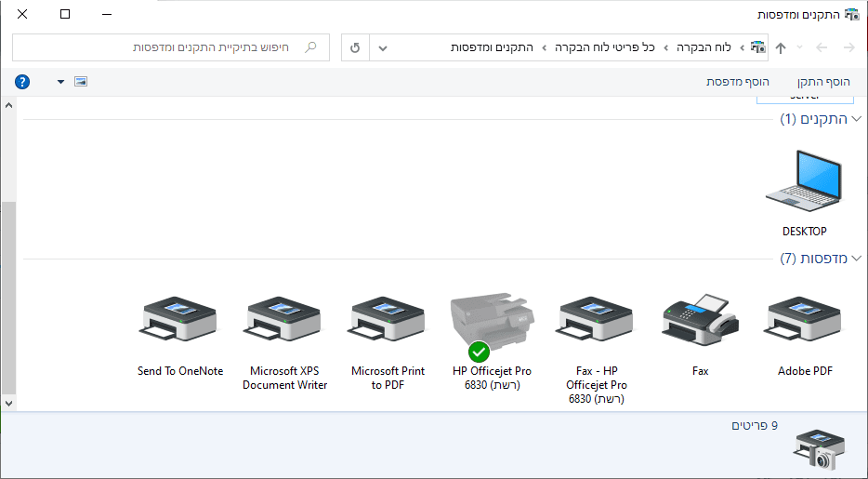Screen dimensions: 868x479
Task: Click the DESKTOP label text
Action: (804, 232)
